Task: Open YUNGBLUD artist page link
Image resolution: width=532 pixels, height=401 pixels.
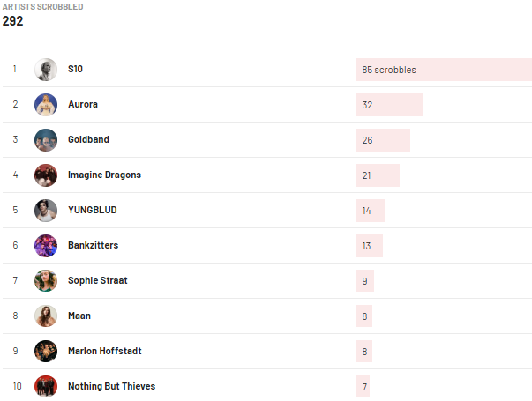Action: (92, 210)
